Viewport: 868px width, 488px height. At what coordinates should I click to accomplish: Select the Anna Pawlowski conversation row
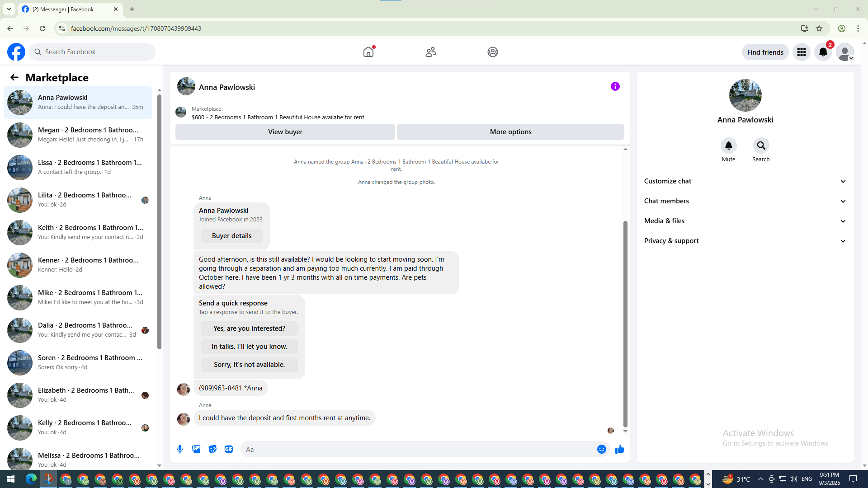(x=78, y=103)
